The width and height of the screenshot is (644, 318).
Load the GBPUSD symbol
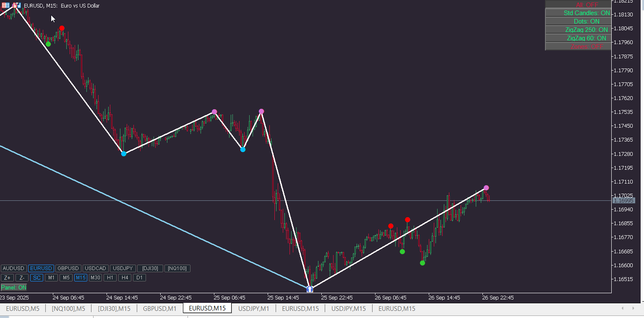[68, 268]
